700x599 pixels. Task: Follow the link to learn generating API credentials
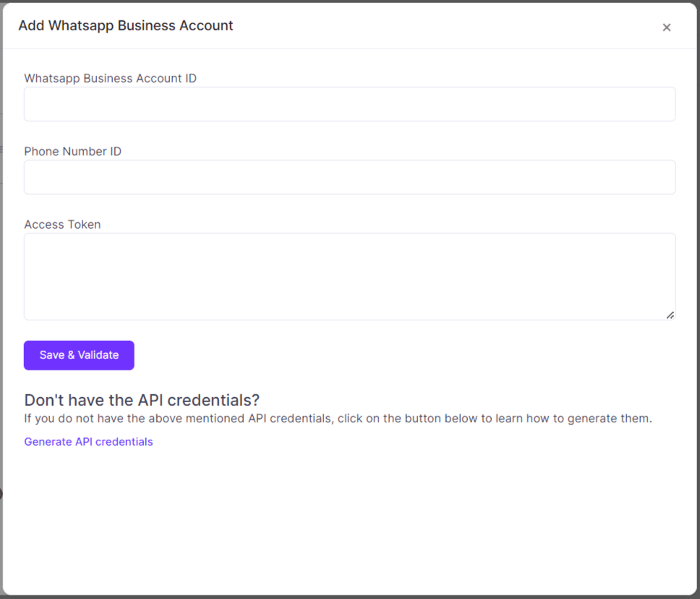(x=88, y=441)
